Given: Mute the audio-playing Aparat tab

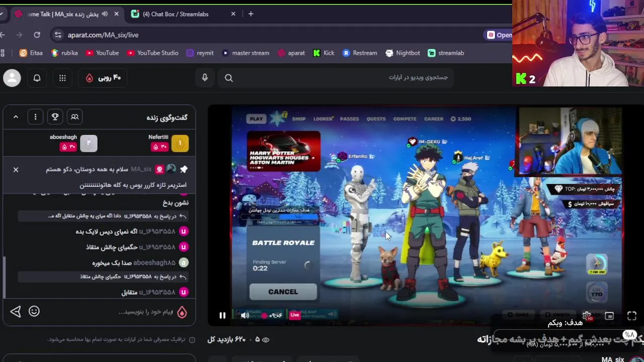Looking at the screenshot, I should (x=105, y=14).
